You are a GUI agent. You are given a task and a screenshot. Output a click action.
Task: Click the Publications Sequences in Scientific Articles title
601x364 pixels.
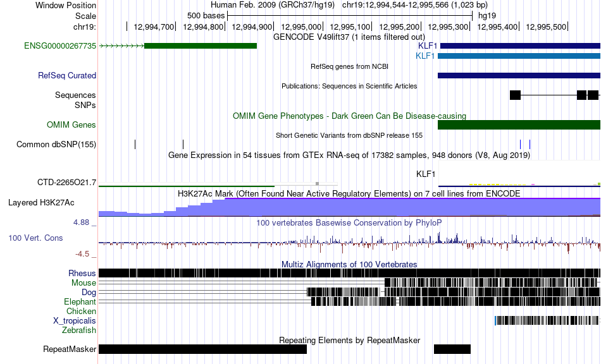pos(349,86)
